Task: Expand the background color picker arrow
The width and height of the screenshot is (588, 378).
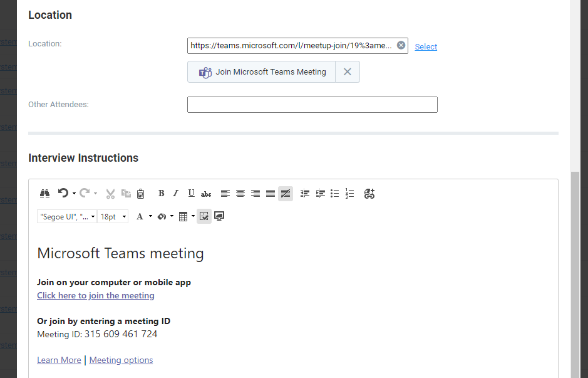Action: pyautogui.click(x=172, y=216)
